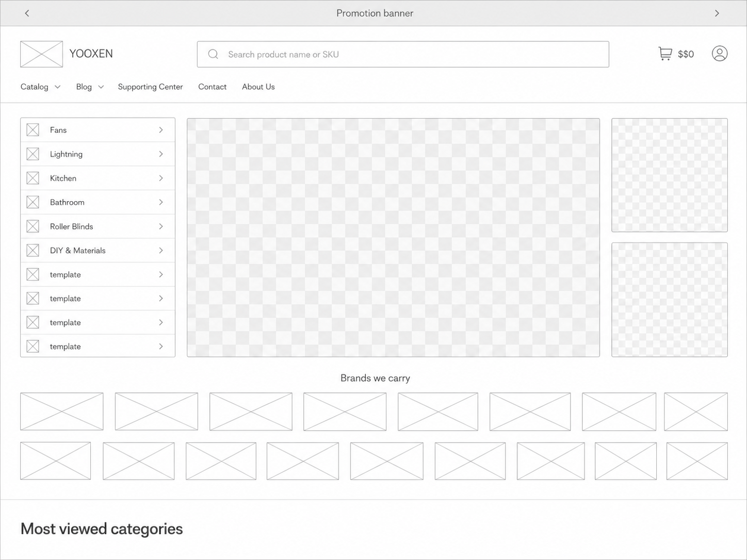This screenshot has height=560, width=747.
Task: Expand the Catalog dropdown menu
Action: point(40,87)
